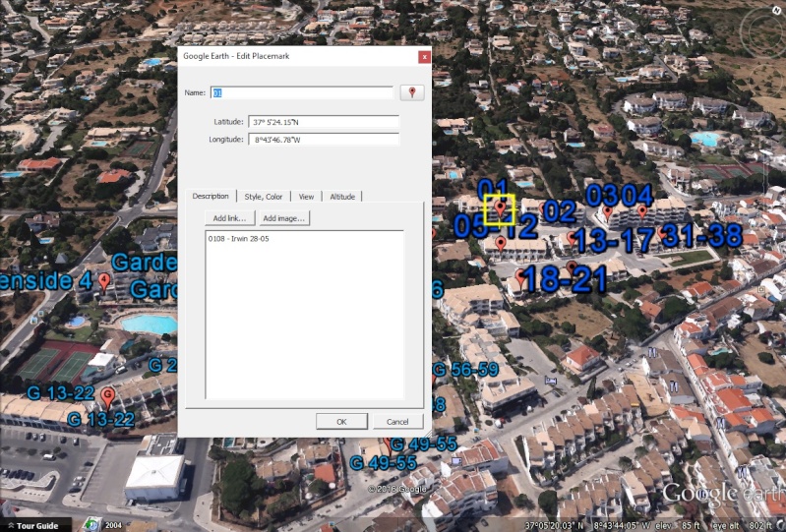Click the G 56-59 map label

pyautogui.click(x=465, y=370)
